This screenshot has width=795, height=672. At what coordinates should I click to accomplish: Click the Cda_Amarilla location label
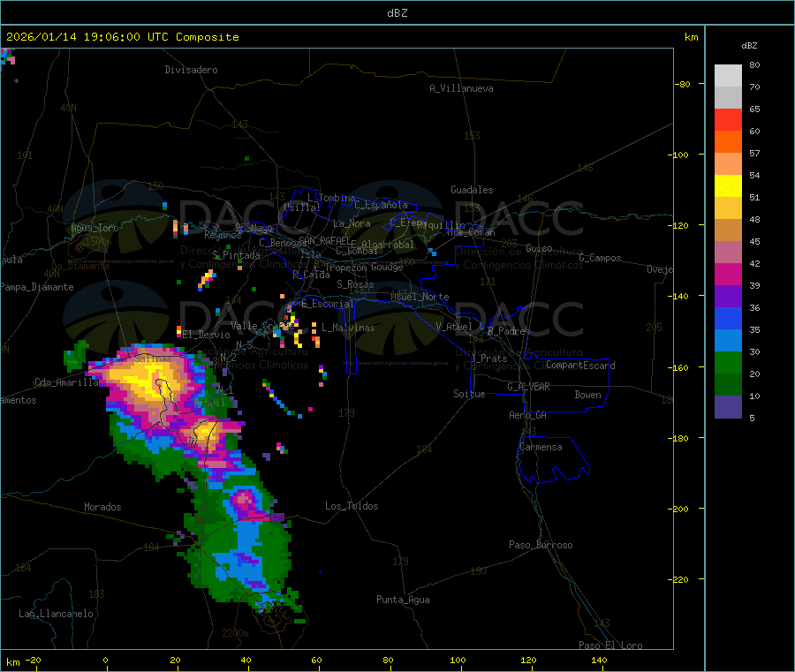point(67,382)
